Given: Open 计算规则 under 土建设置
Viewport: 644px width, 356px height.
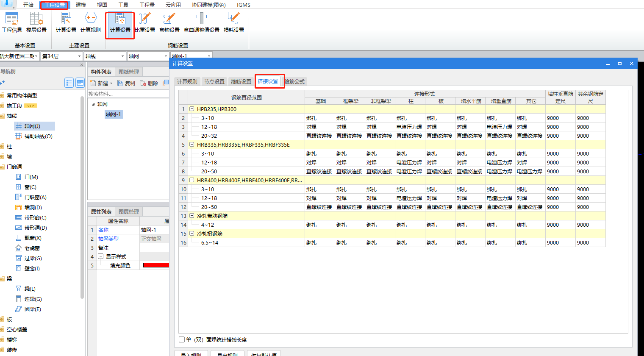Looking at the screenshot, I should (91, 22).
